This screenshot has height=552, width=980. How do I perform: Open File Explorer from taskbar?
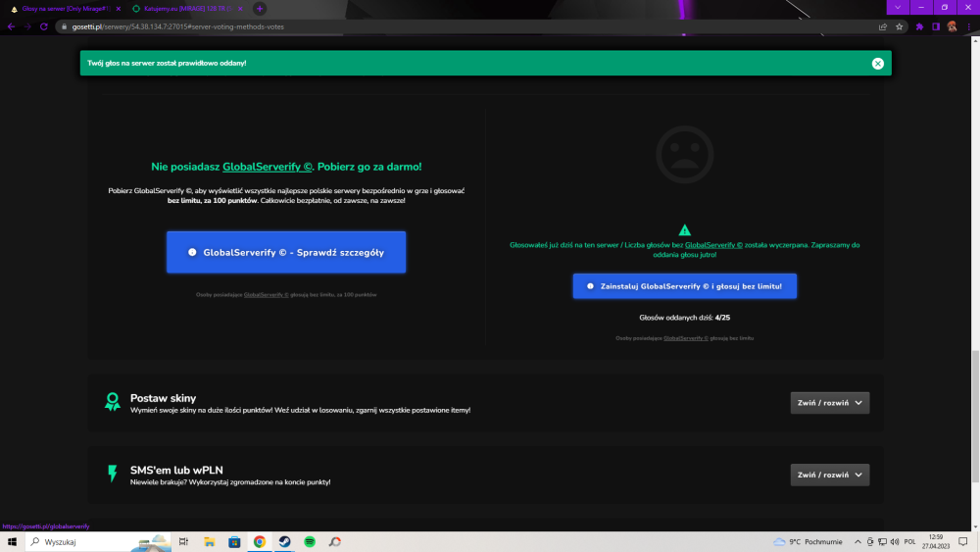pyautogui.click(x=210, y=542)
